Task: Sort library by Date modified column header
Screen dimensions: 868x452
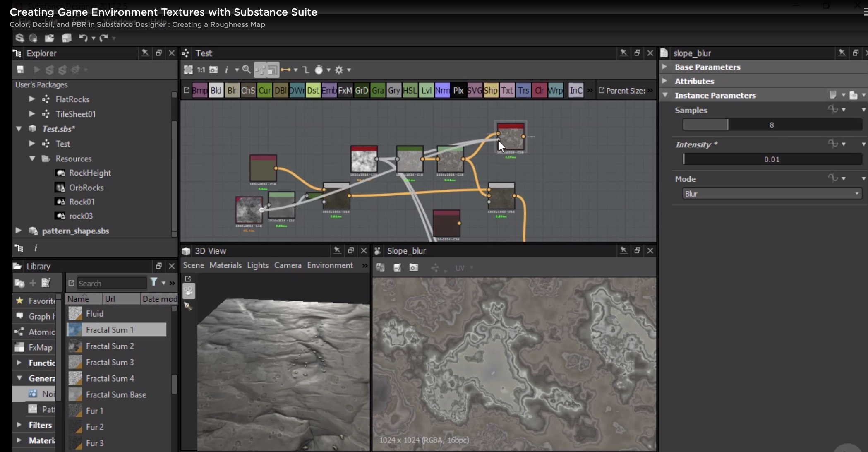Action: (x=159, y=299)
